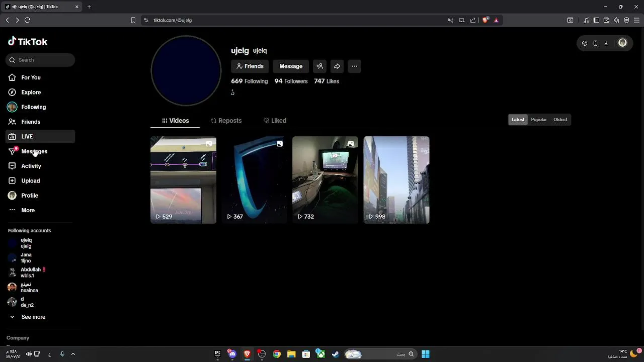Click the TikTok coin icon top right

click(585, 43)
